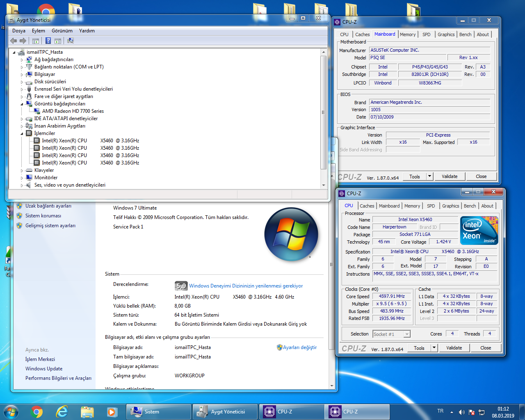The height and width of the screenshot is (420, 525).
Task: Expand the Bağlantı noktaları (COM ve LPT) node
Action: tap(22, 67)
